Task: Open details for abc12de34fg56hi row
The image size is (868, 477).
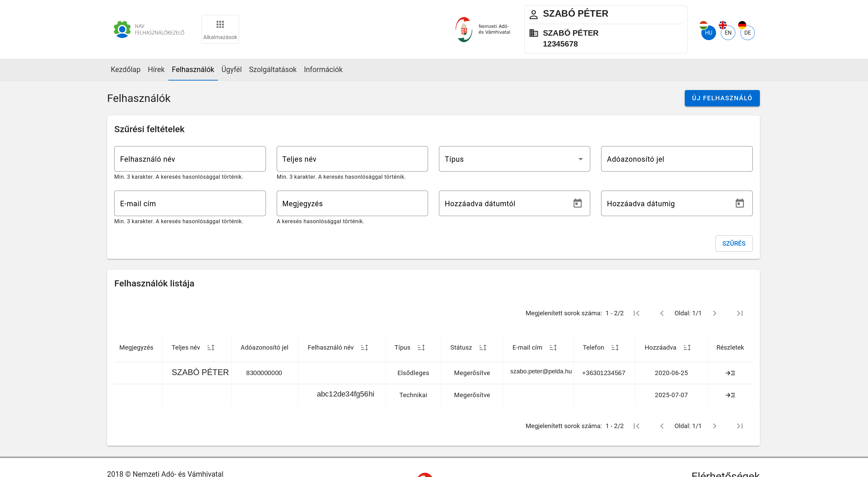Action: [x=730, y=395]
